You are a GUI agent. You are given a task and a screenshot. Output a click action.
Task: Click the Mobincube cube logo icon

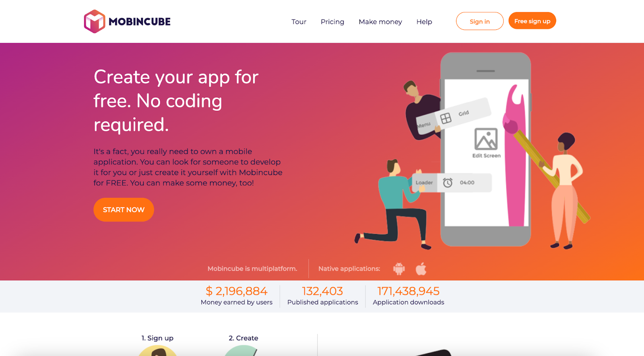pos(95,21)
